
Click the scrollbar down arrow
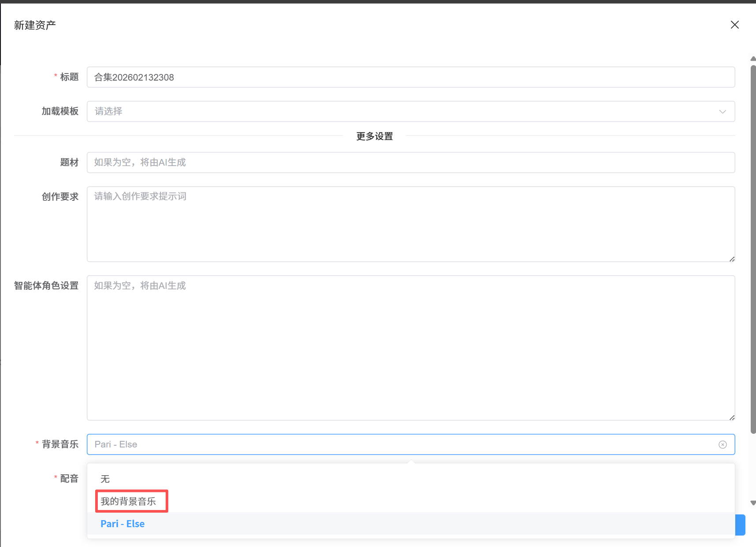753,503
